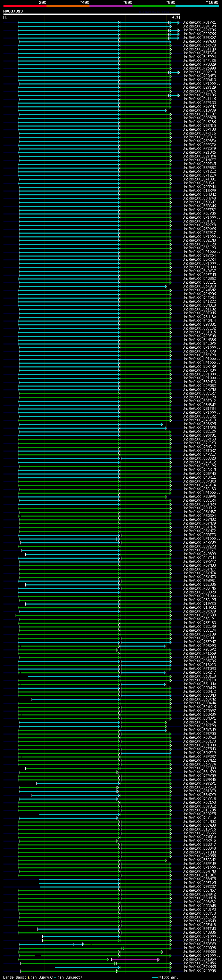Select hit label UniRef100_B4FJS6

coord(199,60)
